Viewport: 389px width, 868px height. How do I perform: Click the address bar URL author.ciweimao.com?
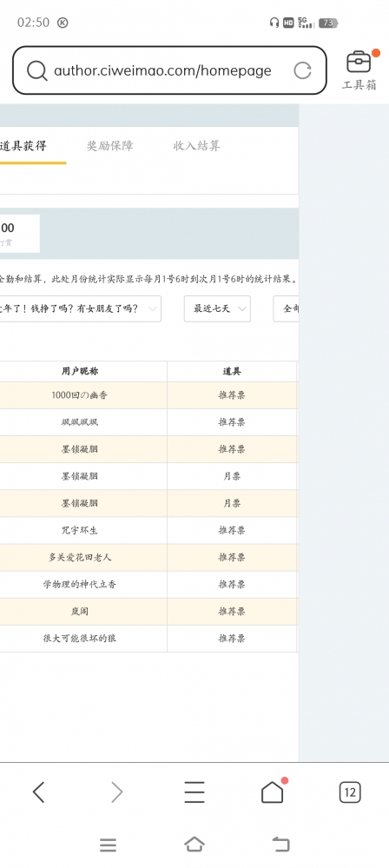[162, 71]
